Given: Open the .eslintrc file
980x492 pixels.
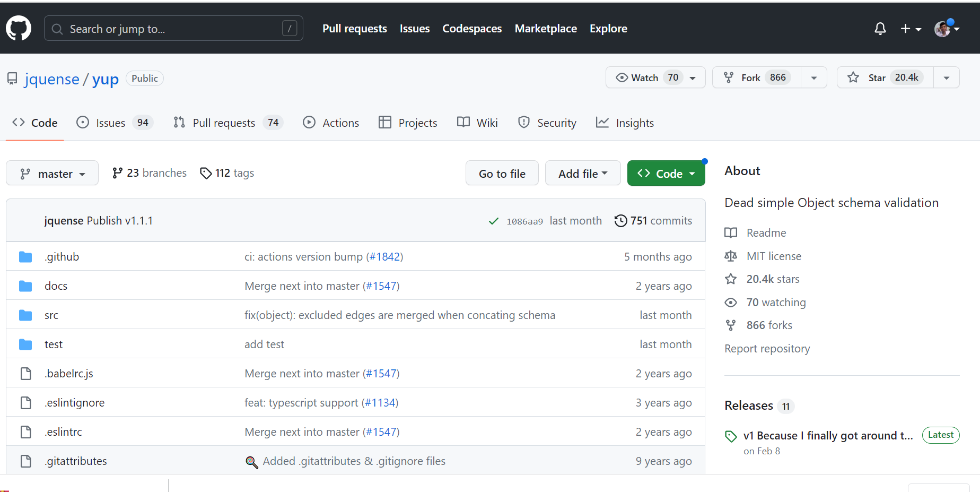Looking at the screenshot, I should click(63, 432).
